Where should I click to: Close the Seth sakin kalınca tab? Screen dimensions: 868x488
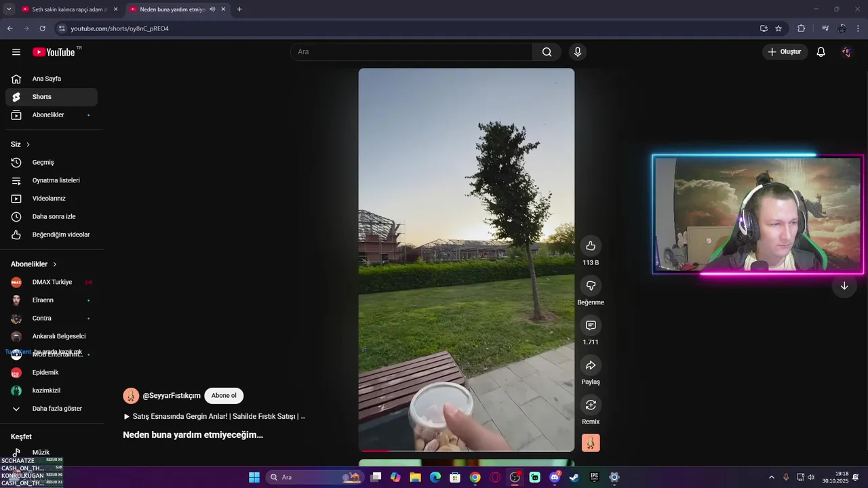coord(115,9)
